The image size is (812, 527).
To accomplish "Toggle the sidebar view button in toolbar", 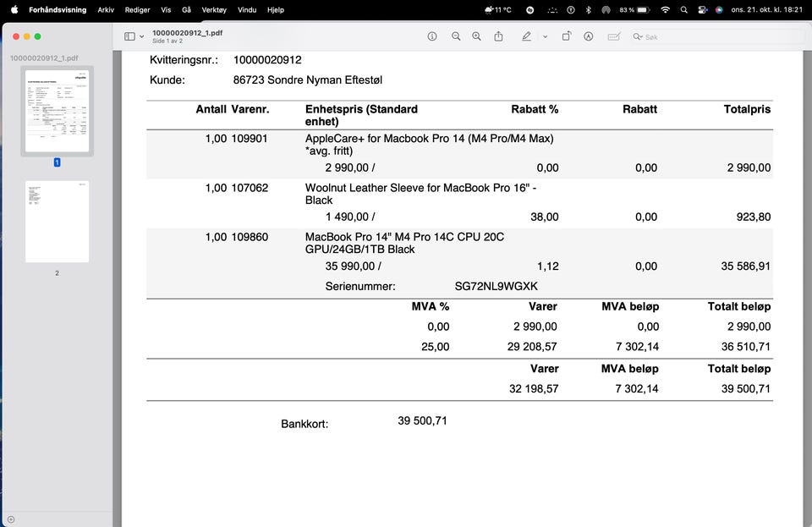I will [129, 36].
